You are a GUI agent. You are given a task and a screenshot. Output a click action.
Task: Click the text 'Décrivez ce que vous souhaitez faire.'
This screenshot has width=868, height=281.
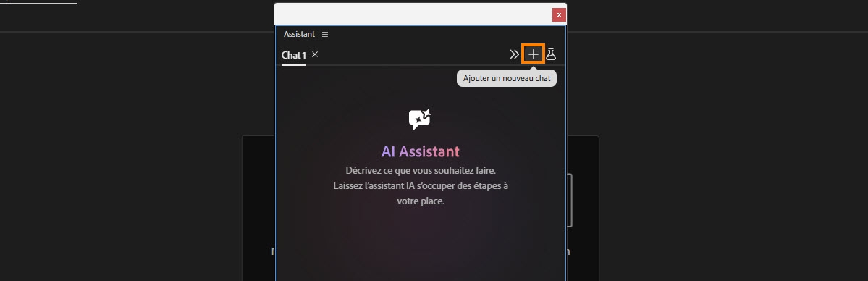[x=420, y=170]
